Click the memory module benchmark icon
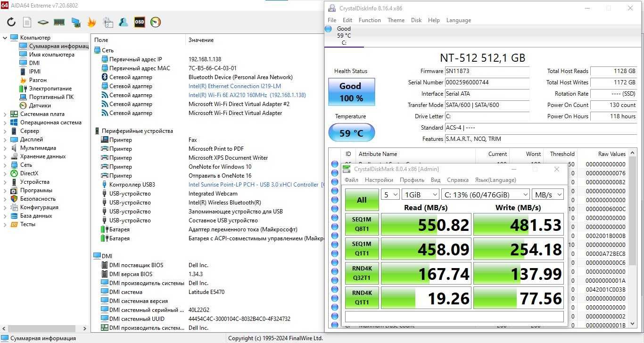The height and width of the screenshot is (343, 644). pos(59,22)
